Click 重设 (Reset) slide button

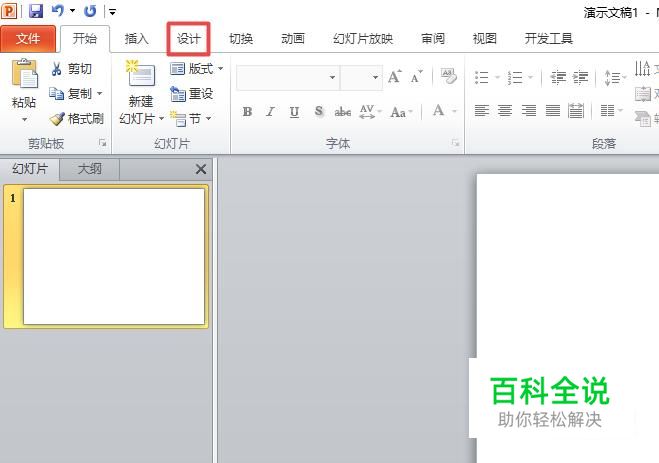pos(192,94)
